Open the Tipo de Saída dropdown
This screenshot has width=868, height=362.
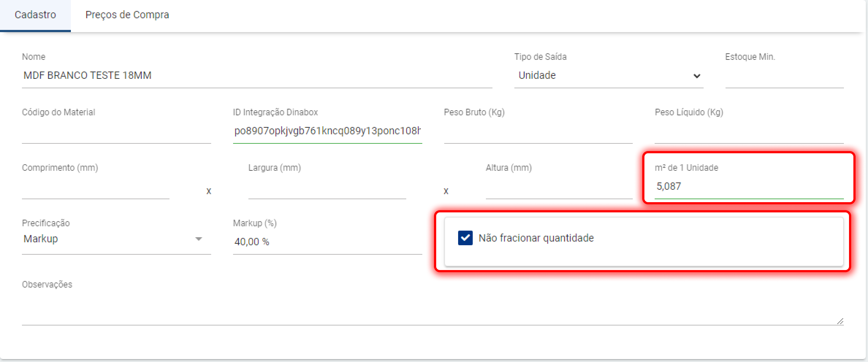tap(603, 76)
